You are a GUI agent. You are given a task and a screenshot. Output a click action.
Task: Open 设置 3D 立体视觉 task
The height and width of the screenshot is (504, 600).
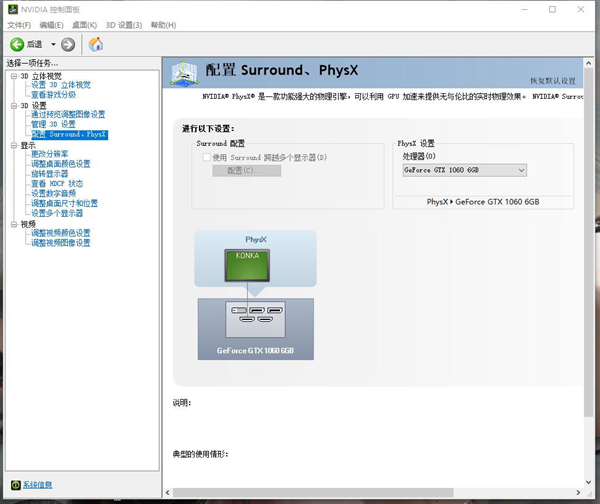[x=61, y=85]
